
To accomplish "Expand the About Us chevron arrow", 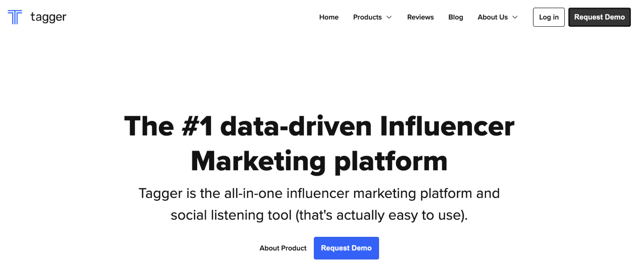I will [x=515, y=17].
